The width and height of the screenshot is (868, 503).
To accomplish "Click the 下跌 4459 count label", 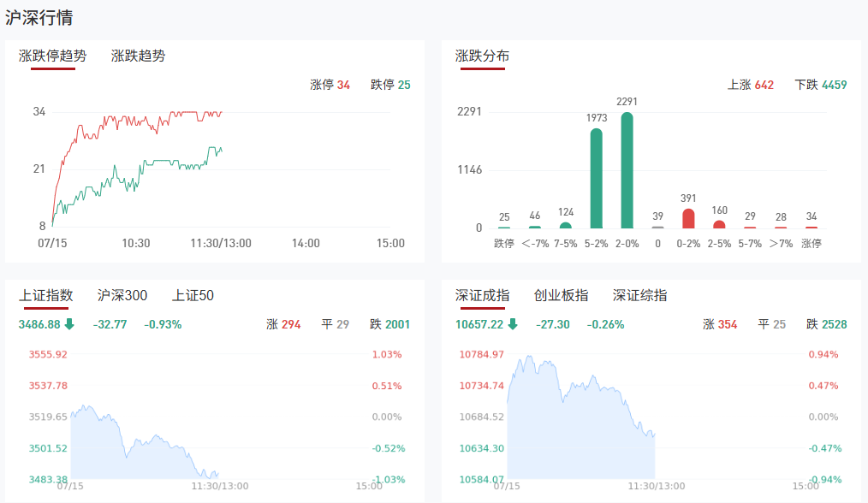I will click(x=820, y=85).
